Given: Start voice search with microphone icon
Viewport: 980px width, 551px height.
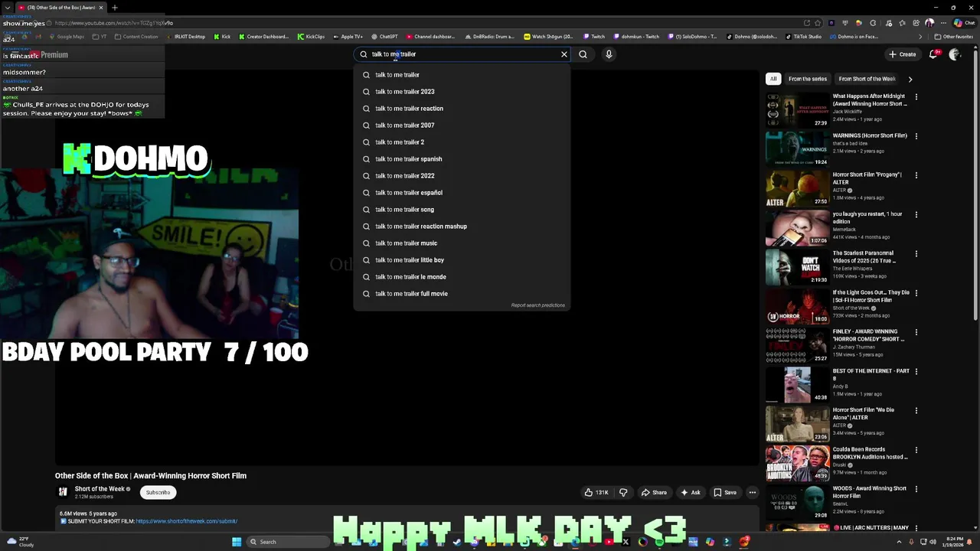Looking at the screenshot, I should pyautogui.click(x=609, y=54).
